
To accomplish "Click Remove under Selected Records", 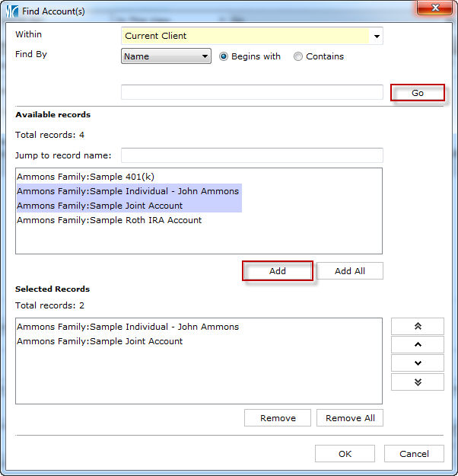I will click(x=277, y=418).
